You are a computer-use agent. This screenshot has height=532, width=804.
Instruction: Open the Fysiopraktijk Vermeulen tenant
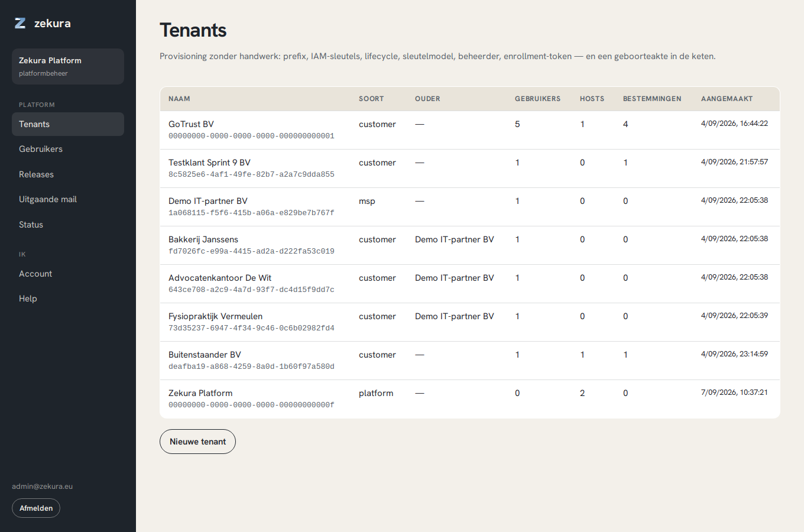[215, 316]
